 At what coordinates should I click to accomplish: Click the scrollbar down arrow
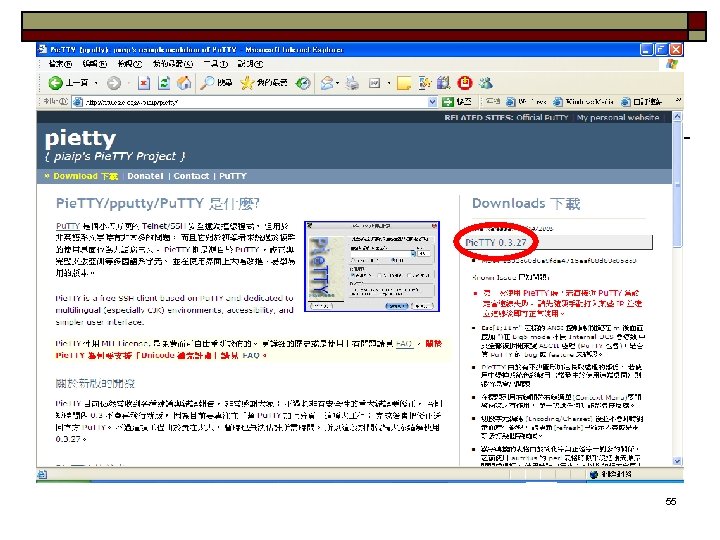coord(677,461)
